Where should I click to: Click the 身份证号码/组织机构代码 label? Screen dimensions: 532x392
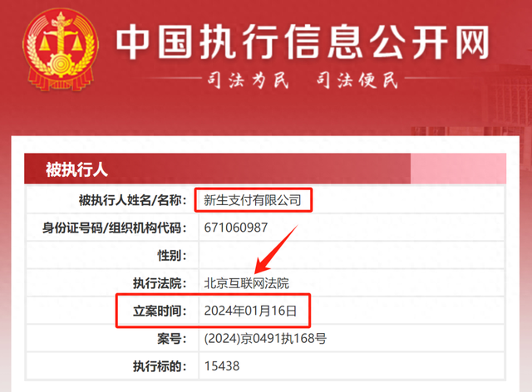(x=115, y=228)
